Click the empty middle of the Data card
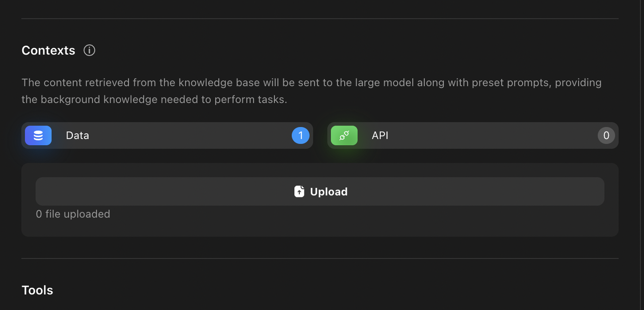Image resolution: width=644 pixels, height=310 pixels. coord(190,136)
